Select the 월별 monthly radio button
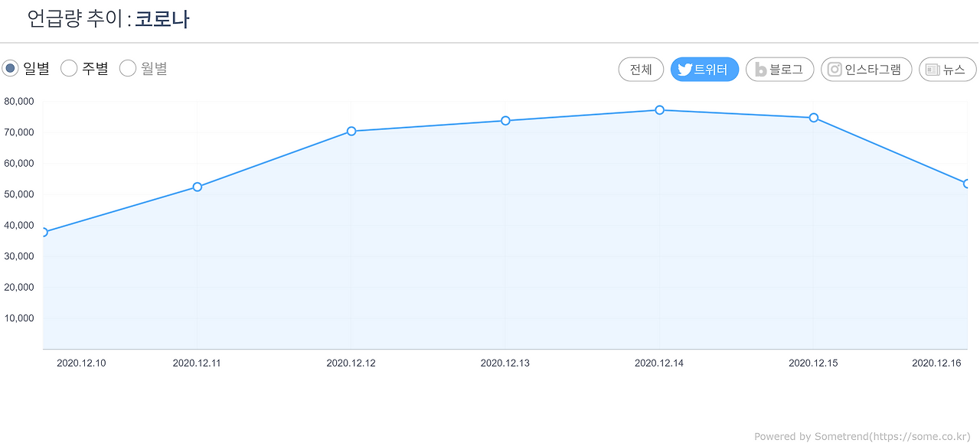The width and height of the screenshot is (980, 443). [128, 68]
